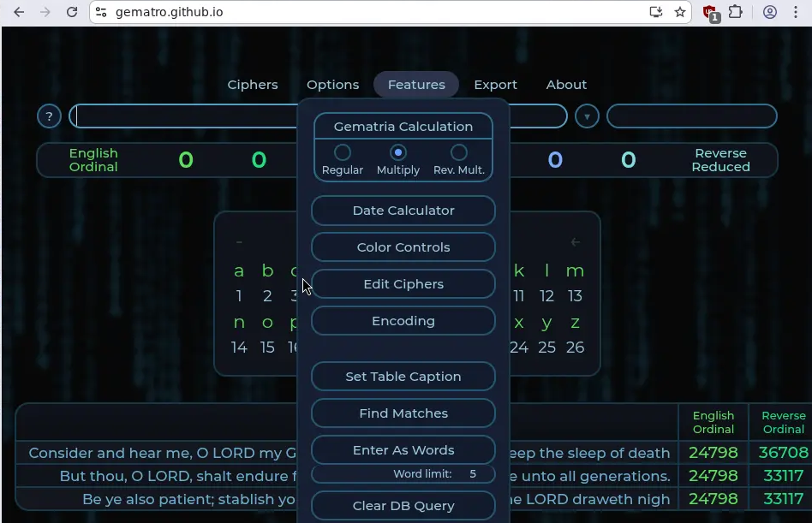This screenshot has height=523, width=812.
Task: Open the Ciphers menu
Action: point(253,84)
